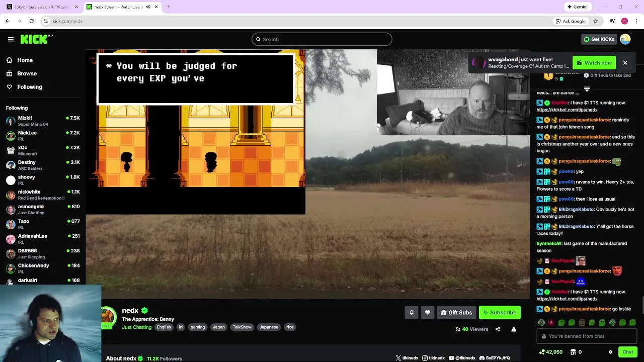
Task: Click the share stream icon
Action: pyautogui.click(x=498, y=329)
